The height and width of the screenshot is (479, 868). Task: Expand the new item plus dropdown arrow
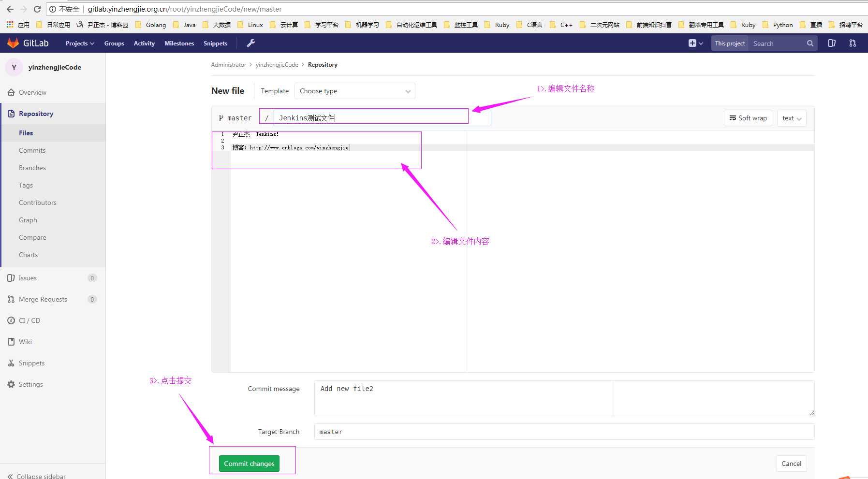[701, 44]
